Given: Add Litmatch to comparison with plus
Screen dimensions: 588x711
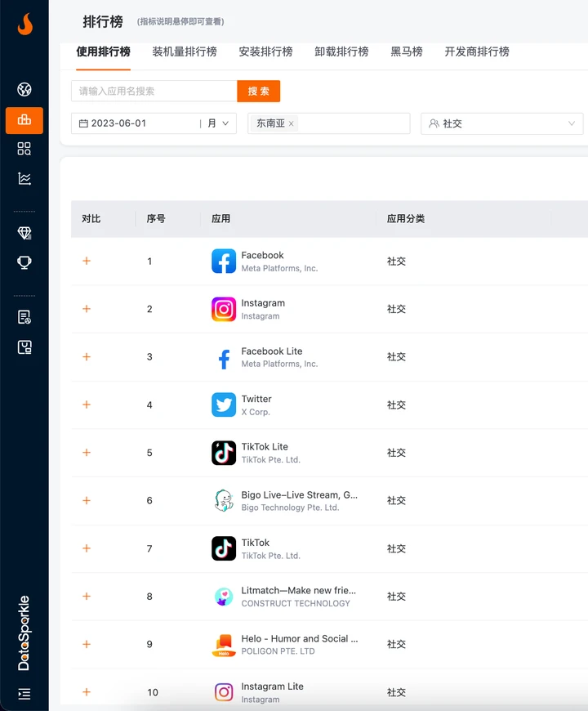Looking at the screenshot, I should pos(87,597).
